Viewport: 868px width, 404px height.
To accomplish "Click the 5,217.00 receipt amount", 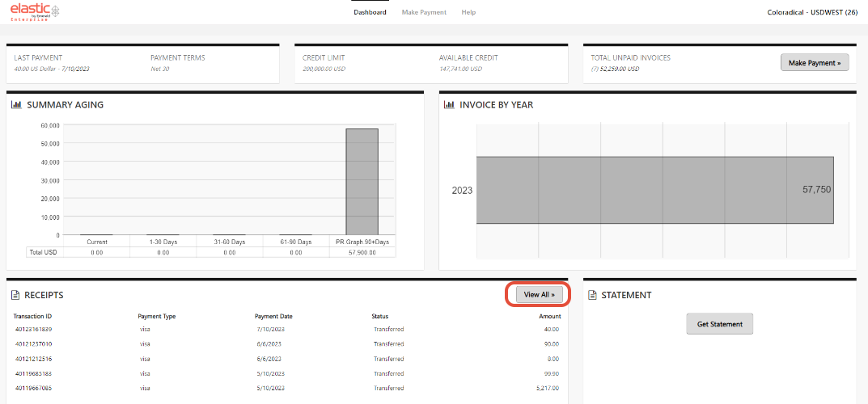I will tap(547, 388).
